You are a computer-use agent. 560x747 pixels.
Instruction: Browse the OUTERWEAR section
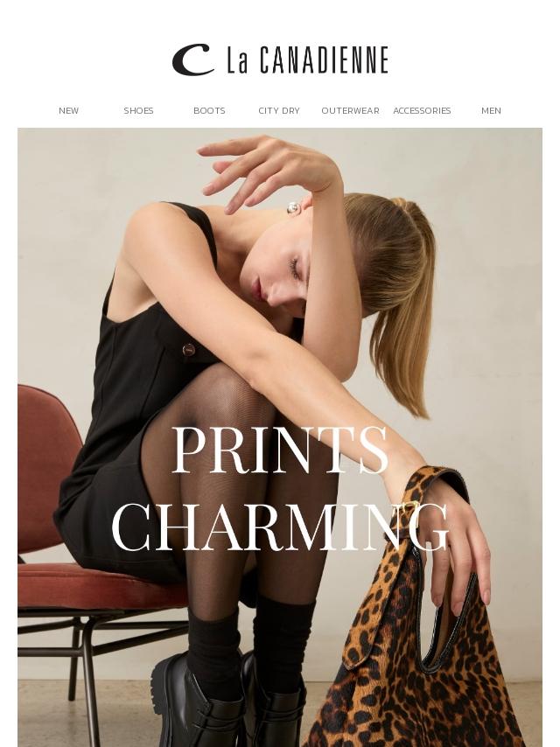[x=350, y=110]
